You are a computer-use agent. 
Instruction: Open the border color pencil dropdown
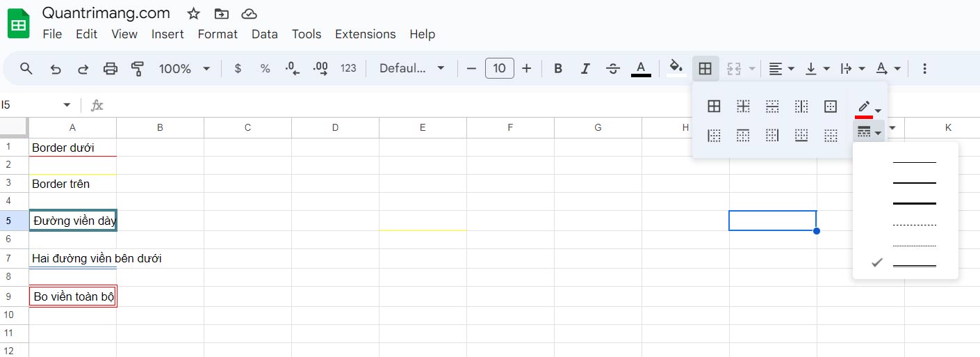pos(868,109)
